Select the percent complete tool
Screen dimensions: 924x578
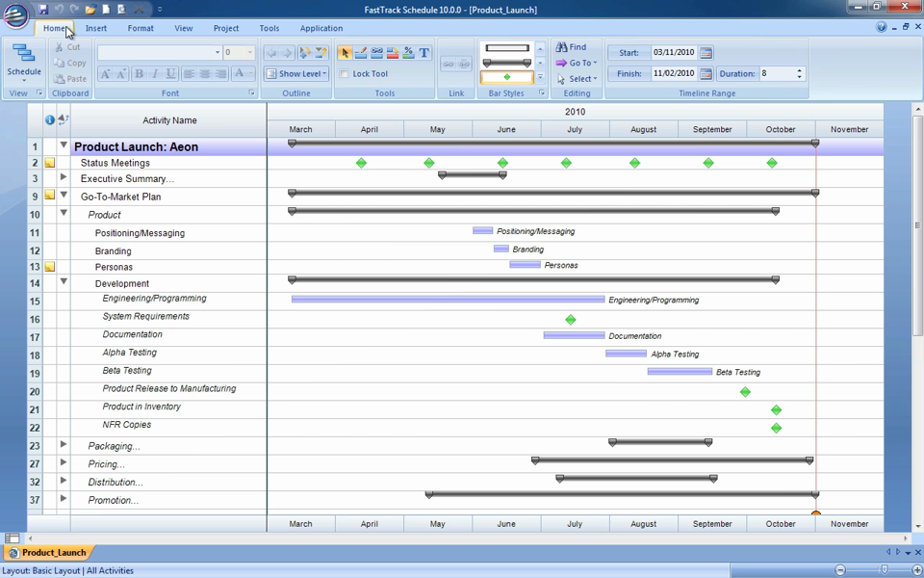[x=408, y=53]
